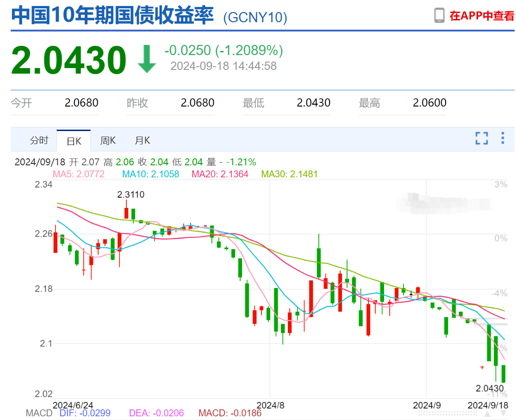The image size is (516, 420).
Task: Open the 周K weekly chart tab
Action: click(x=108, y=140)
